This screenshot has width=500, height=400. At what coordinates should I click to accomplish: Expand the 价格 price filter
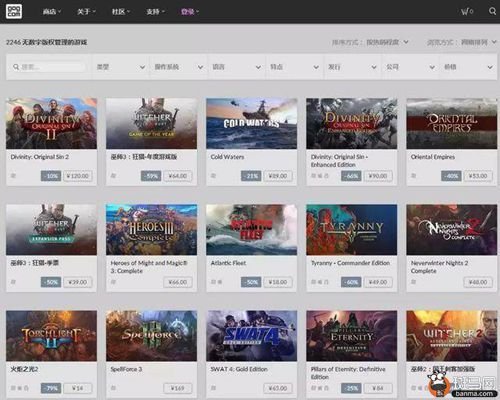pyautogui.click(x=469, y=67)
